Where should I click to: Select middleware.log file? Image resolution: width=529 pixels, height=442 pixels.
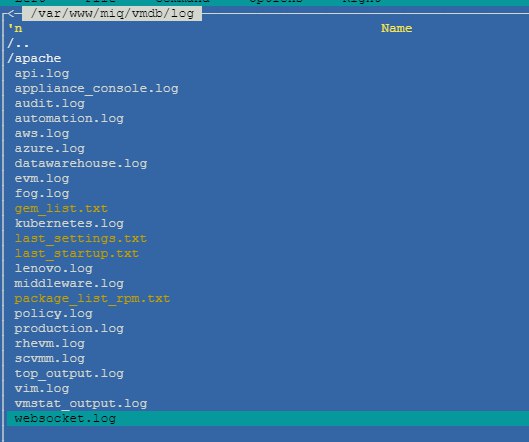[69, 283]
